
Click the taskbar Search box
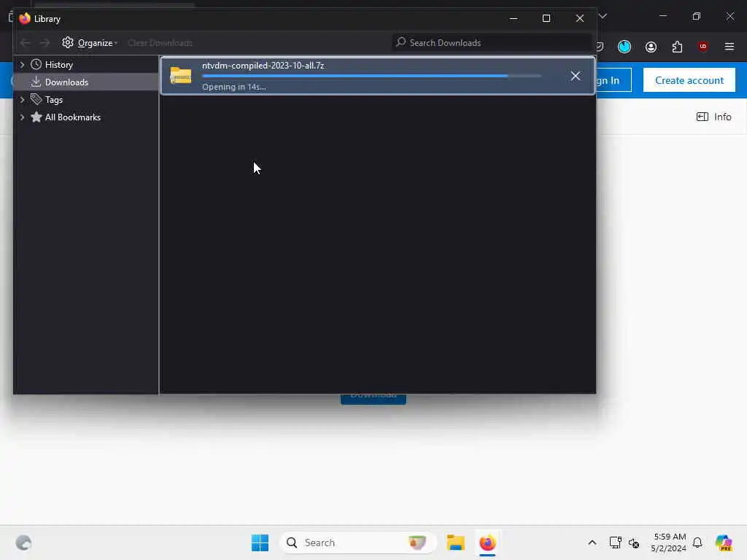click(x=358, y=542)
